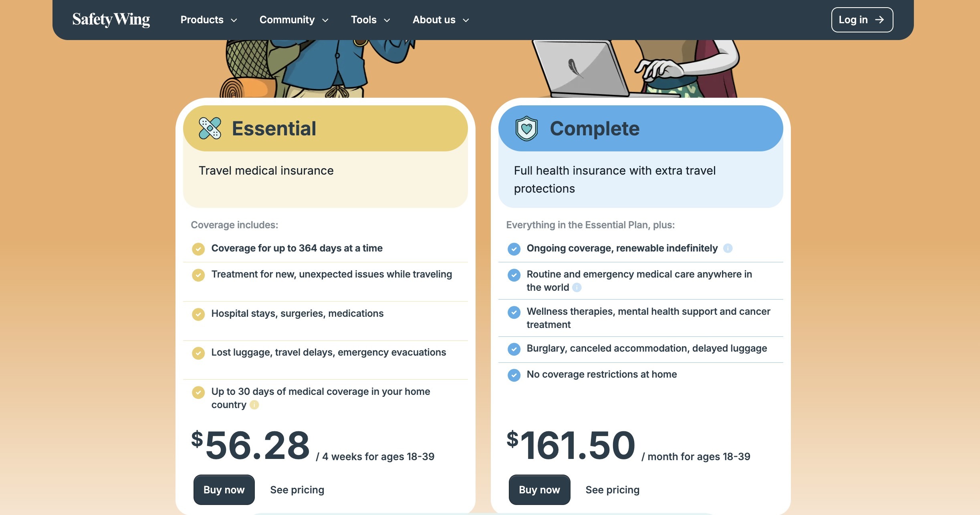Click checkmark beside 'Coverage for up to 364 days'
This screenshot has height=515, width=980.
click(198, 249)
